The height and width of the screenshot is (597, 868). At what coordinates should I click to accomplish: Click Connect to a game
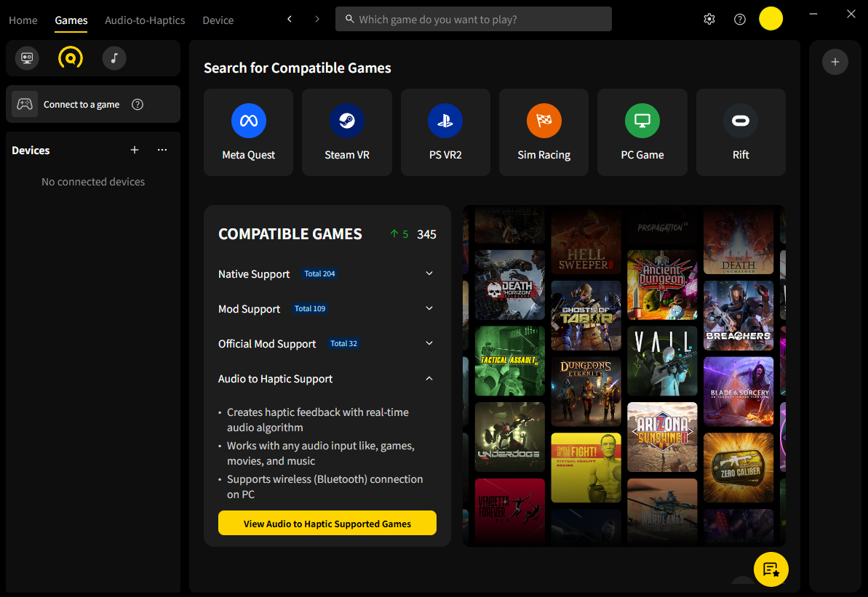(x=93, y=104)
